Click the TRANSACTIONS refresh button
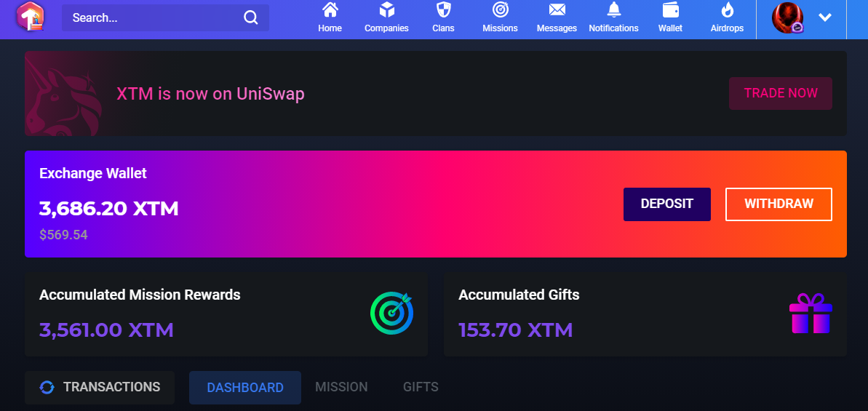The width and height of the screenshot is (868, 411). pyautogui.click(x=100, y=387)
